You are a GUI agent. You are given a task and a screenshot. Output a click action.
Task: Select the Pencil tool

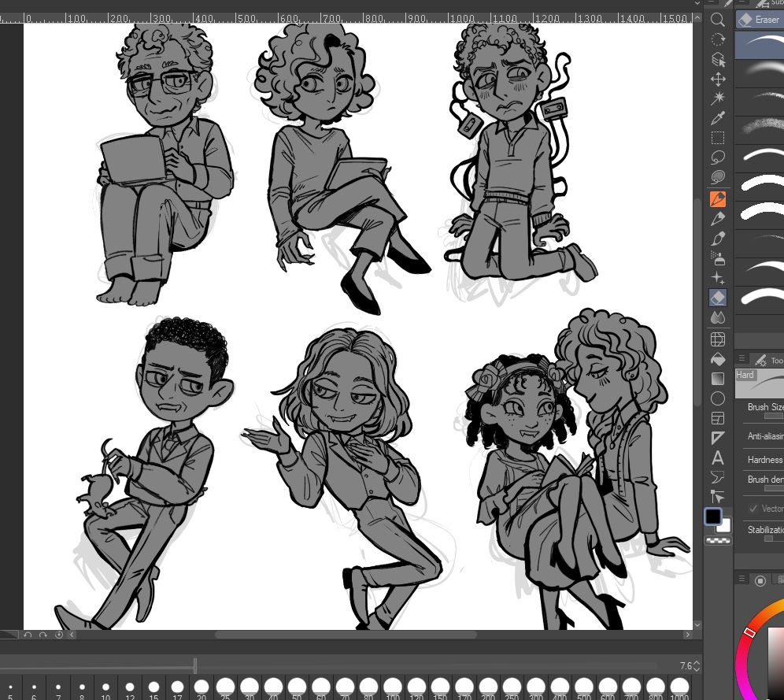(718, 218)
